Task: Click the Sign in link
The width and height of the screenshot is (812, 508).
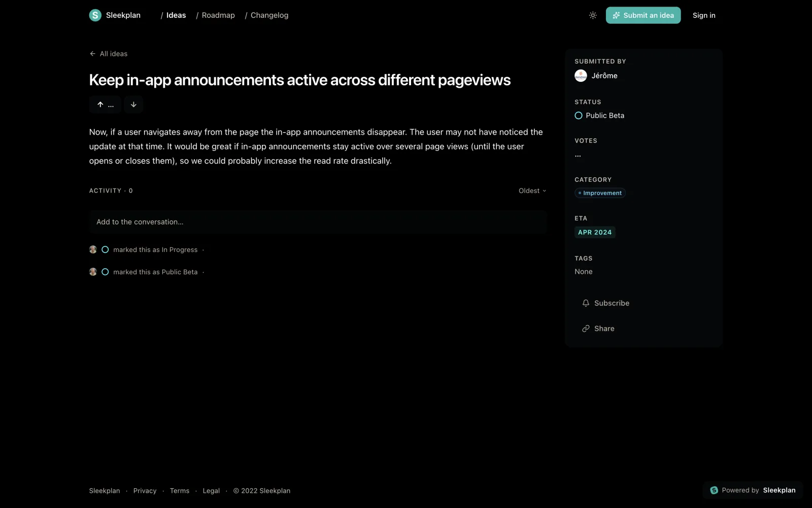Action: point(704,15)
